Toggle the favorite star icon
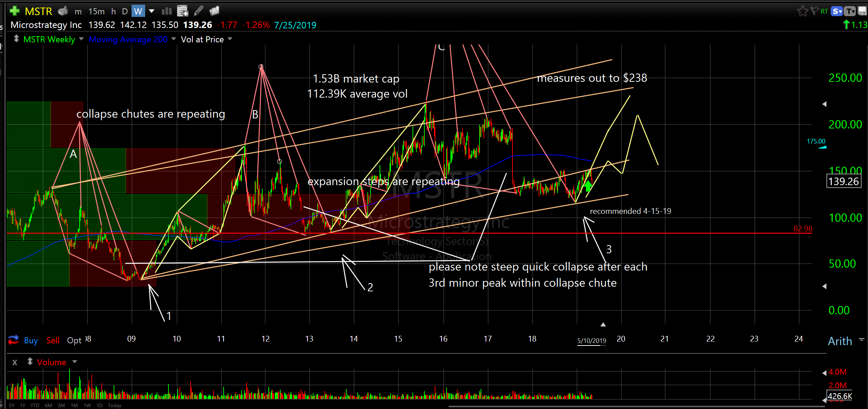The width and height of the screenshot is (868, 409). pos(802,11)
